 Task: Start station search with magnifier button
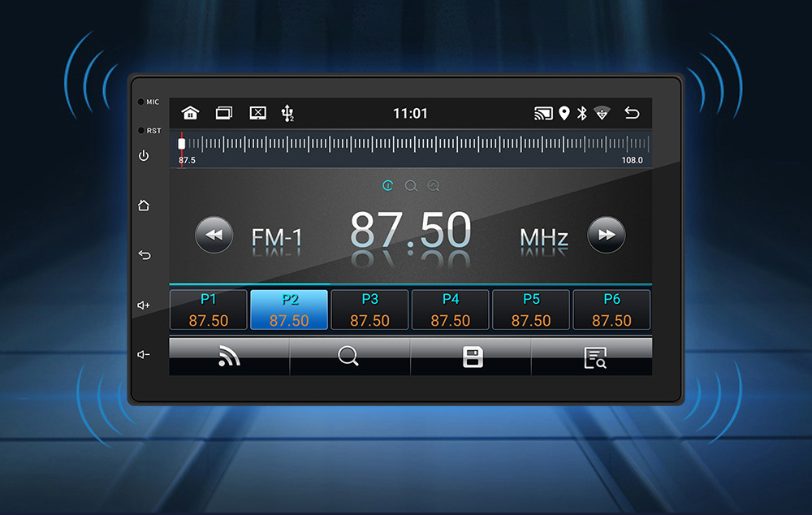tap(349, 357)
